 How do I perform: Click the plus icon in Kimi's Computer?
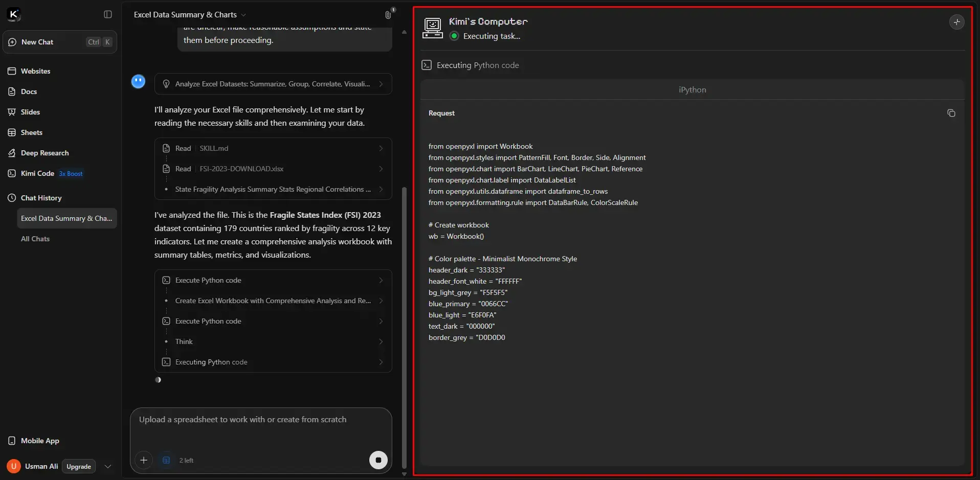(x=956, y=22)
